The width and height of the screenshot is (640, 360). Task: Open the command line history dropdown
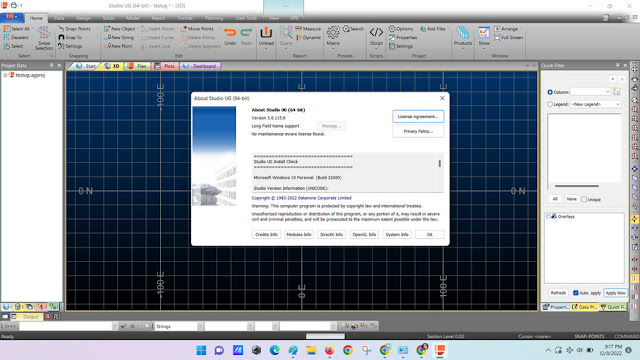(114, 326)
